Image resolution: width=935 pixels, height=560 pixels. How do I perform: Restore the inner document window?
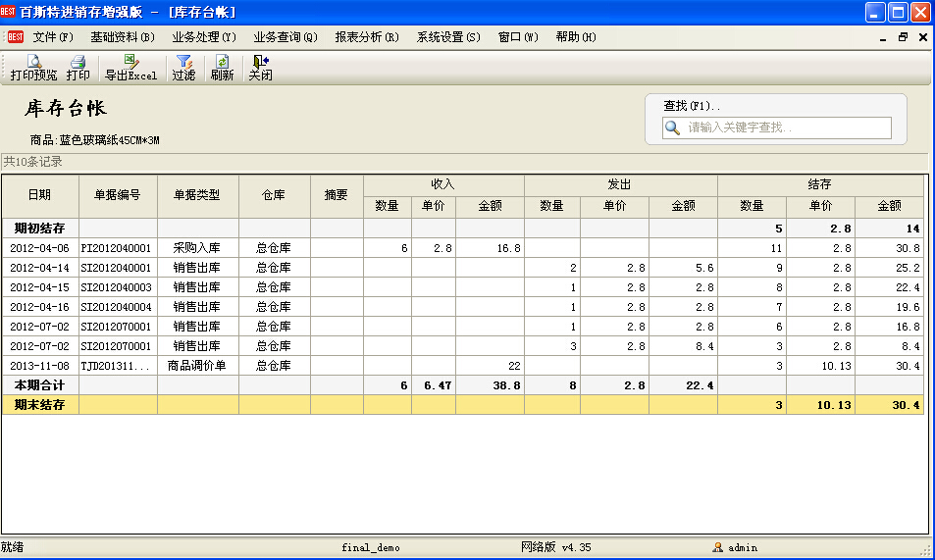tap(903, 37)
